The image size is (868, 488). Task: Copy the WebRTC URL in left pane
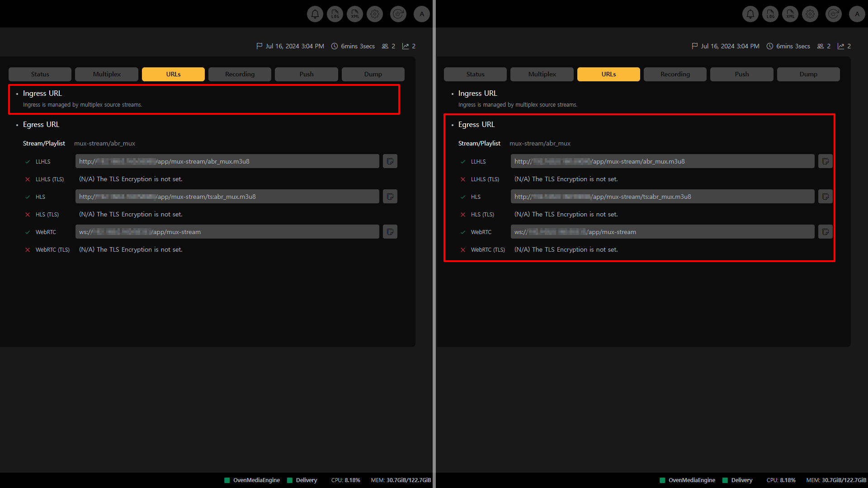390,232
